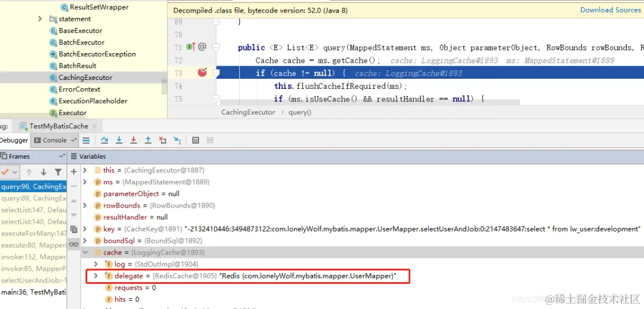The width and height of the screenshot is (644, 309).
Task: Click the Download Sources link
Action: pos(611,10)
